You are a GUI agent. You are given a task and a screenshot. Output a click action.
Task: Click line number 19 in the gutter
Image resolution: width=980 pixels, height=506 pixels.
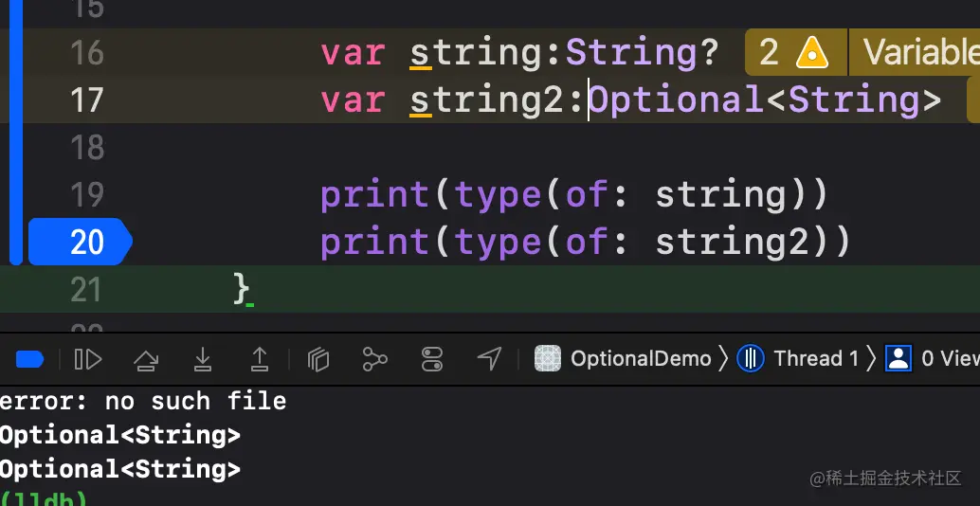(87, 194)
